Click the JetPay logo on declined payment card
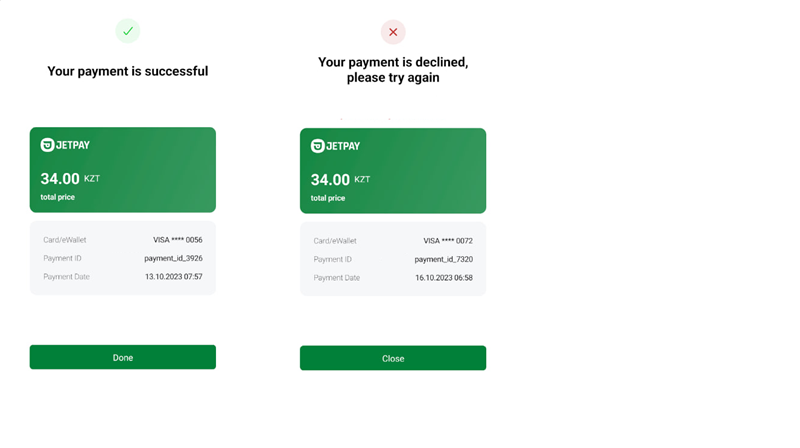This screenshot has height=448, width=800. (335, 146)
